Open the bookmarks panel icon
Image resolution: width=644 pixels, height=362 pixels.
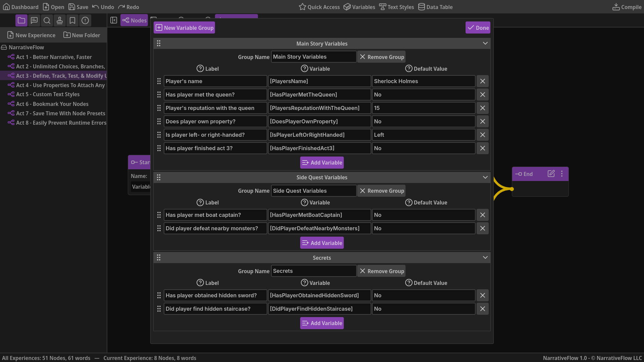pyautogui.click(x=72, y=20)
